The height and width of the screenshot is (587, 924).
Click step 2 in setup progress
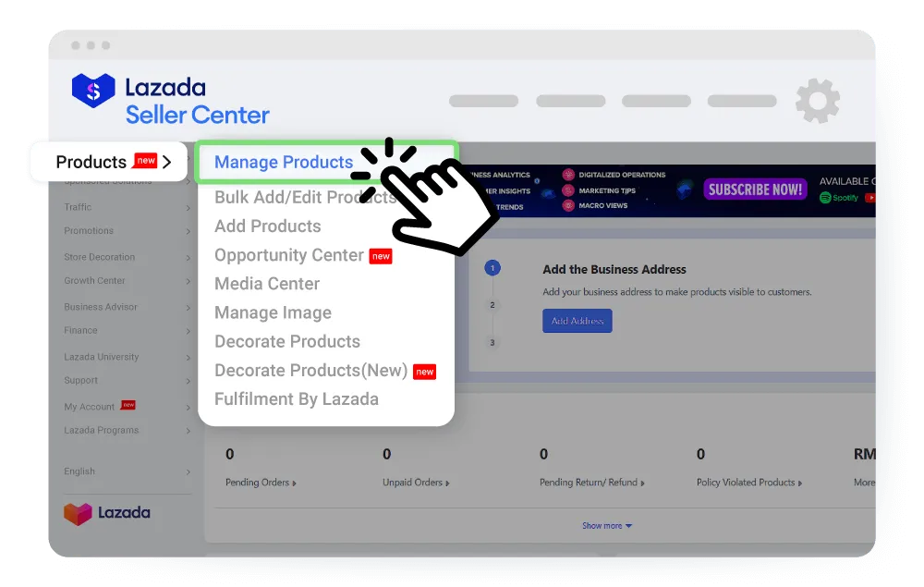[492, 305]
